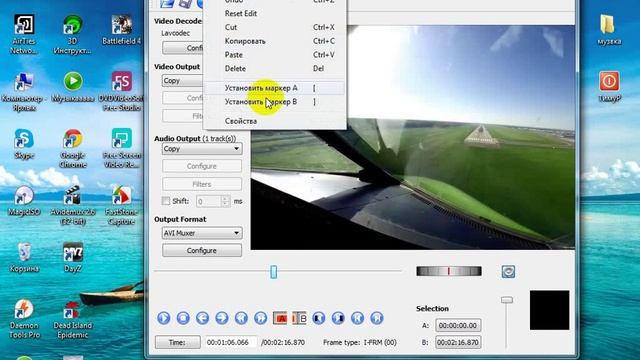Select DVDVideoSoft Free Studio icon
Image resolution: width=640 pixels, height=360 pixels.
tap(122, 91)
